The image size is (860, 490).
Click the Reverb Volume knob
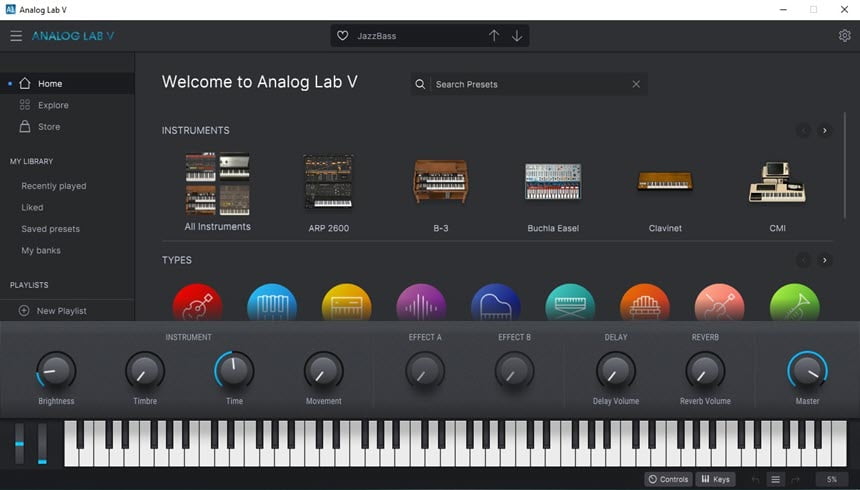(x=705, y=371)
